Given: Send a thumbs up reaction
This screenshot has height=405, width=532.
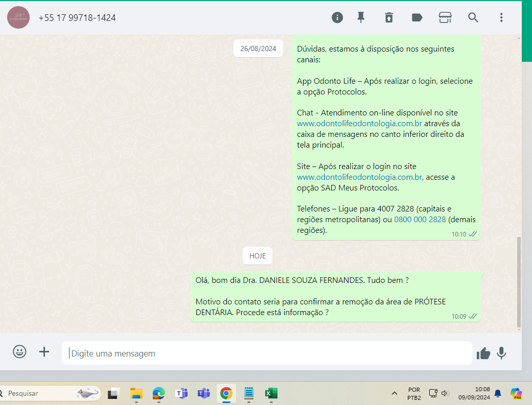Looking at the screenshot, I should 483,353.
